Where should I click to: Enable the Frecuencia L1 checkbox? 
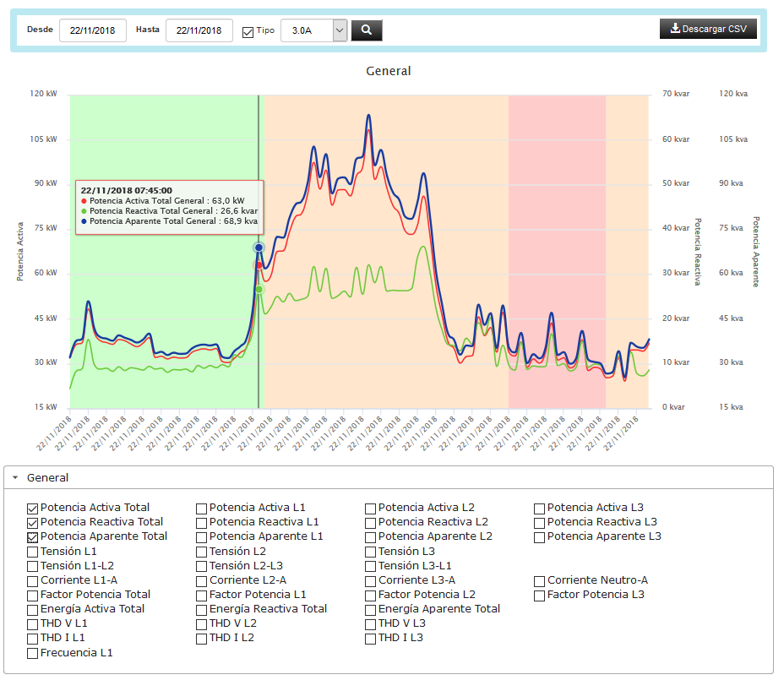33,653
